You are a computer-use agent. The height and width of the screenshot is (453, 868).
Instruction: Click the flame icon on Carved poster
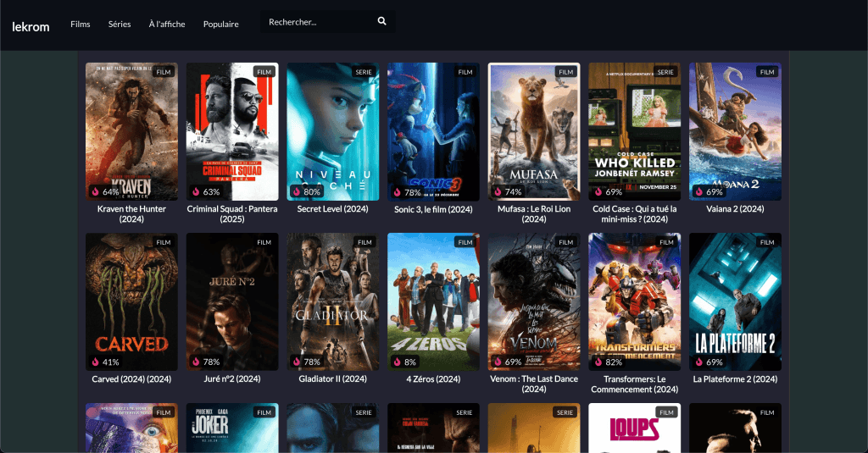point(95,362)
